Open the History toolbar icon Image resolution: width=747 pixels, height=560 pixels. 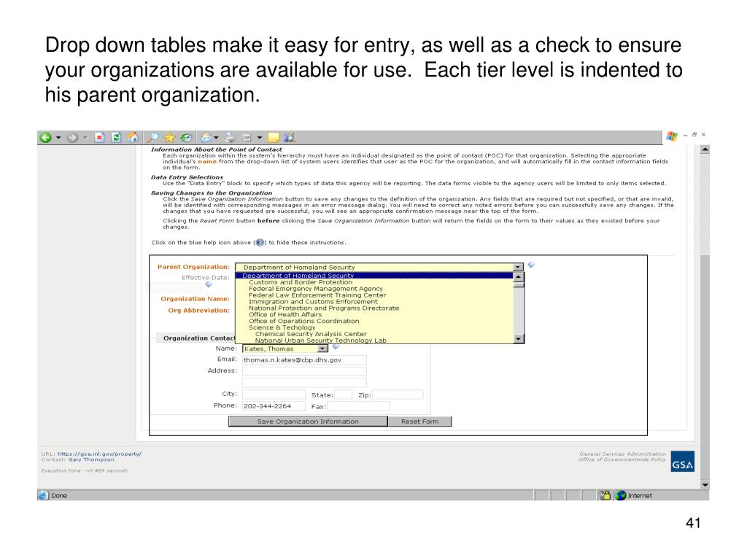[x=186, y=138]
